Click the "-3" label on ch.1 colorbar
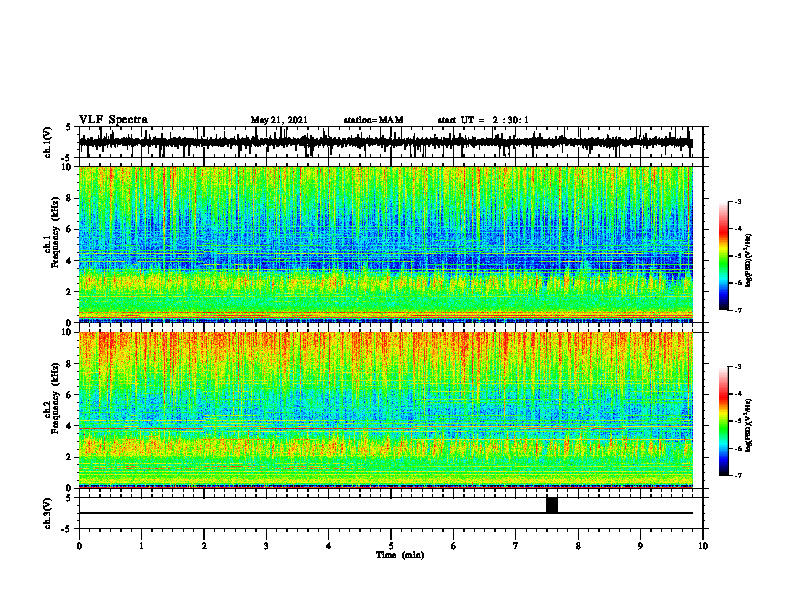This screenshot has height=612, width=792. point(738,201)
